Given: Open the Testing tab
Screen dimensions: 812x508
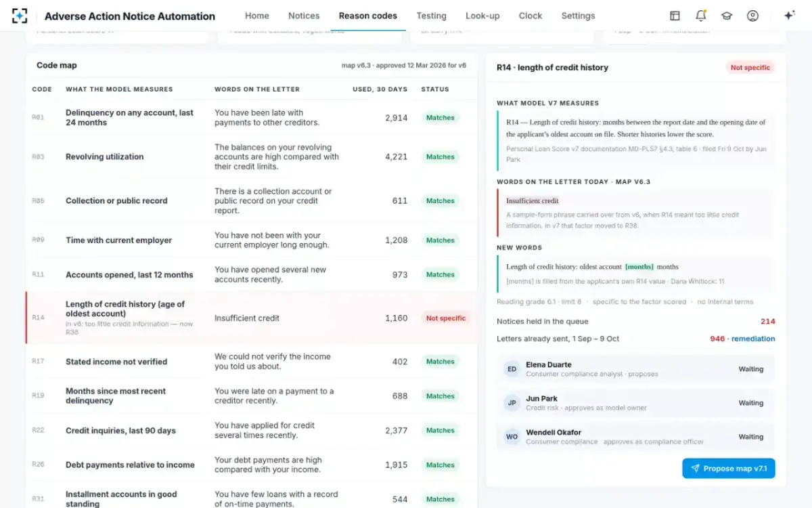Looking at the screenshot, I should point(432,16).
